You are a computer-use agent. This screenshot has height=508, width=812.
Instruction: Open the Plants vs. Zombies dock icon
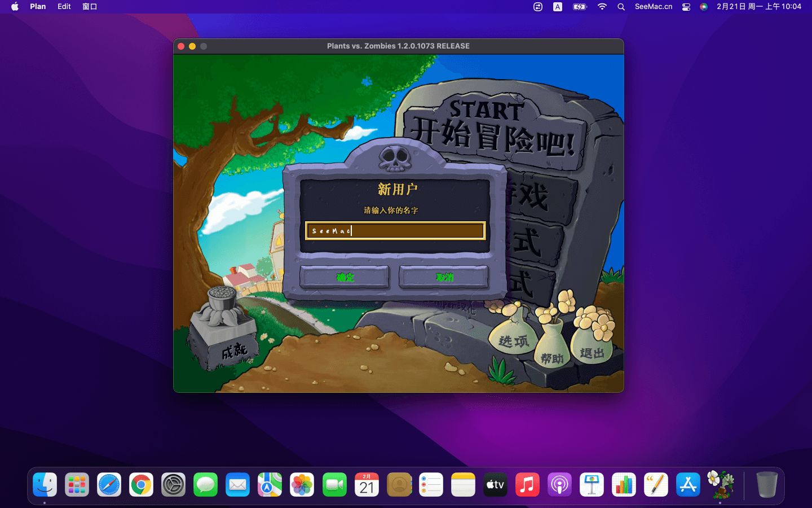(720, 484)
